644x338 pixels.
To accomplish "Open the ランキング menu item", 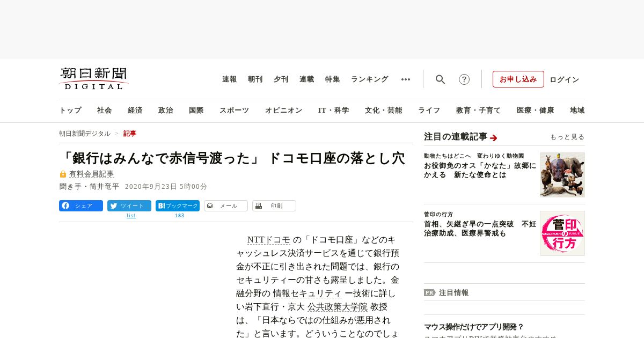I will click(x=370, y=79).
